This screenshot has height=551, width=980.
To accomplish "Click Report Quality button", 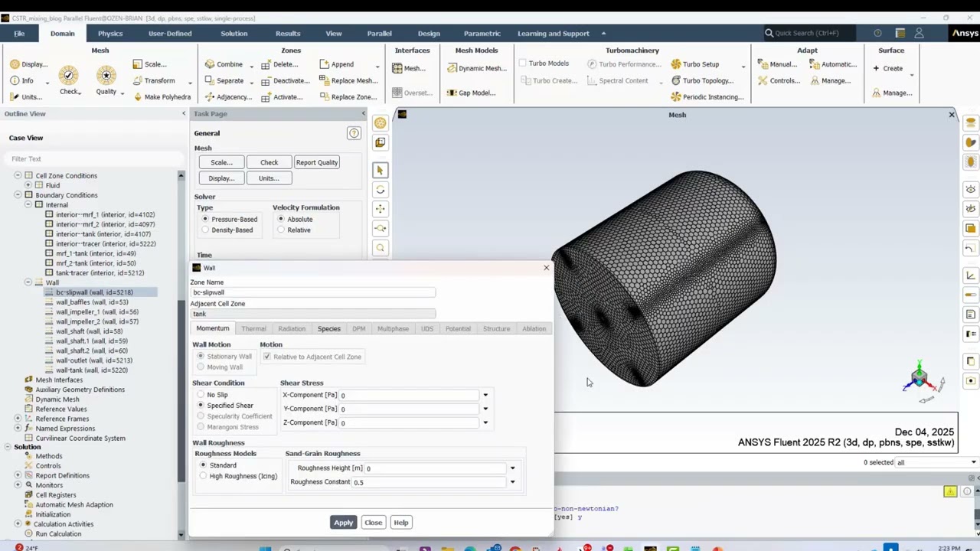I will (x=316, y=162).
